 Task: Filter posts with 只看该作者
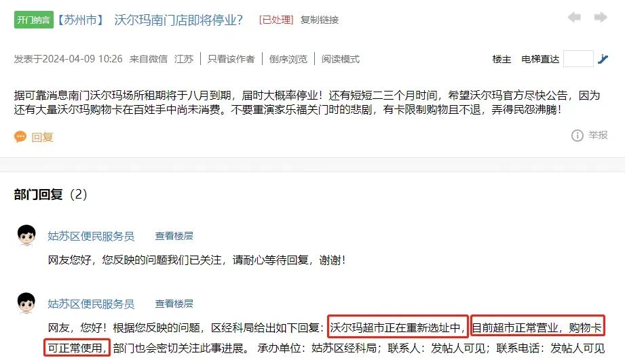pyautogui.click(x=231, y=59)
